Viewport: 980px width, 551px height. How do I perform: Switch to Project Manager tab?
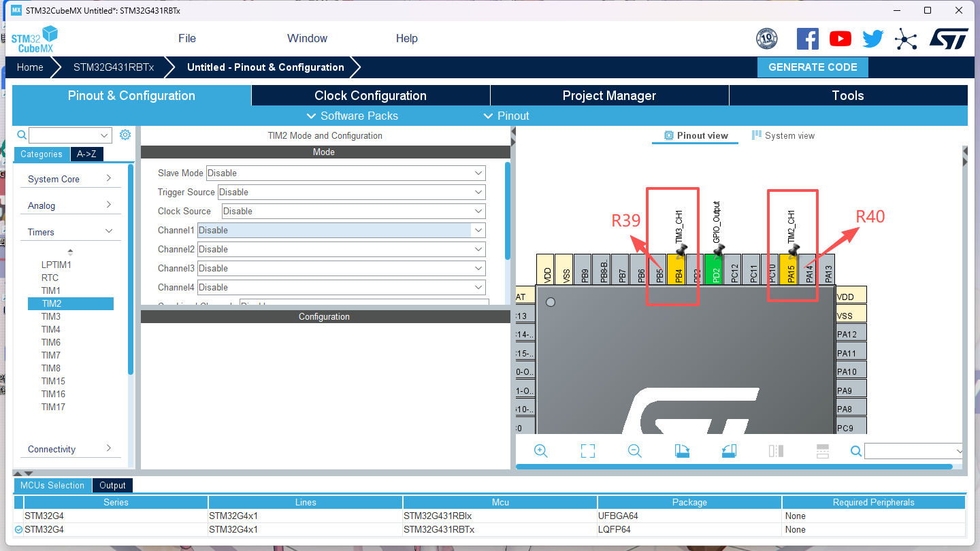tap(609, 95)
